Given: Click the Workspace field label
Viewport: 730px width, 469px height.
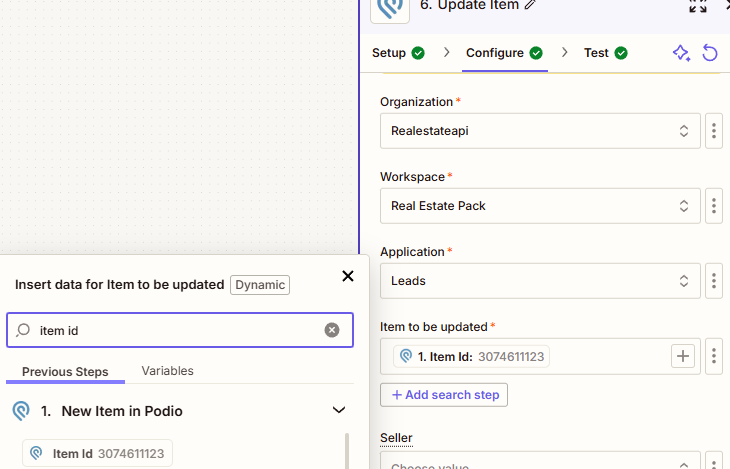Looking at the screenshot, I should pos(412,177).
